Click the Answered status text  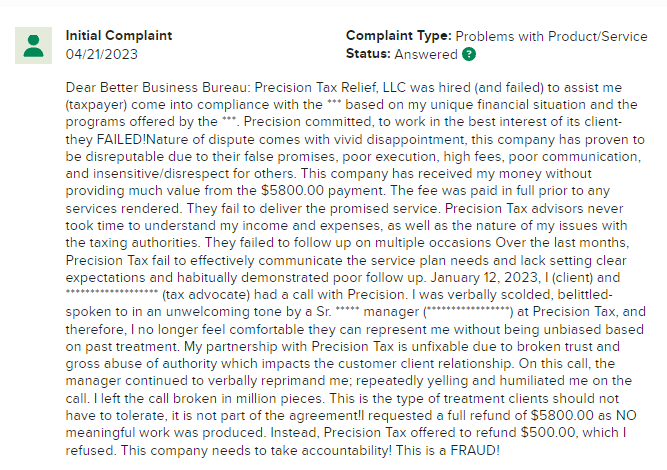[426, 54]
